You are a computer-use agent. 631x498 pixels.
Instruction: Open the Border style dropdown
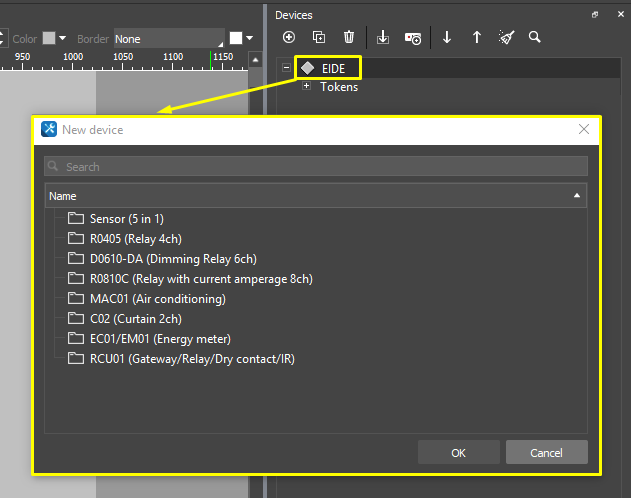tap(168, 39)
